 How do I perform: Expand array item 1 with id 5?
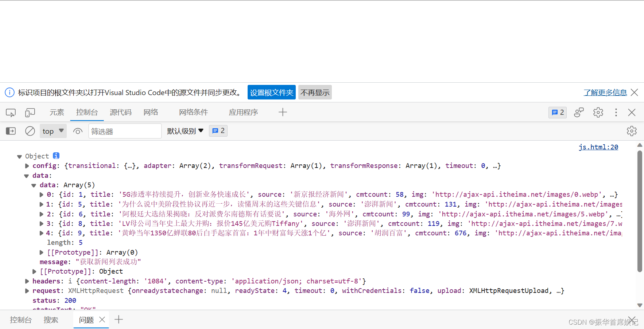41,204
